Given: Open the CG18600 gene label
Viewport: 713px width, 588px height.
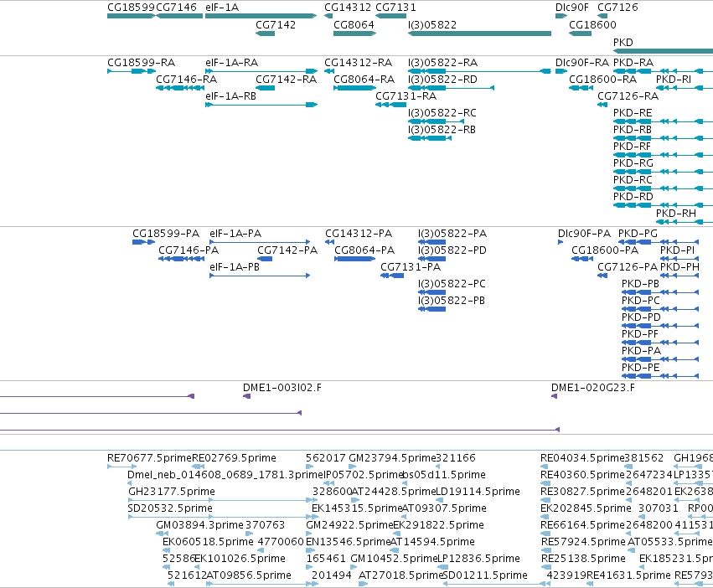Looking at the screenshot, I should click(592, 24).
